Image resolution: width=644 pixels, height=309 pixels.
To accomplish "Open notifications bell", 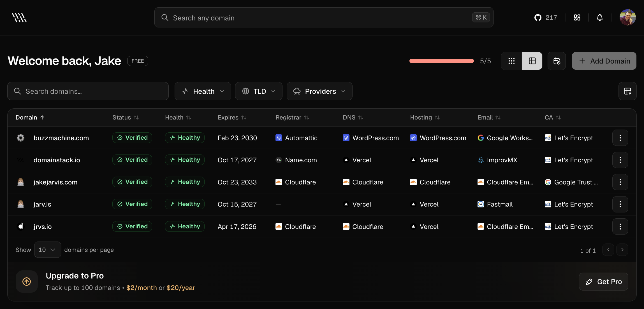I will [599, 18].
